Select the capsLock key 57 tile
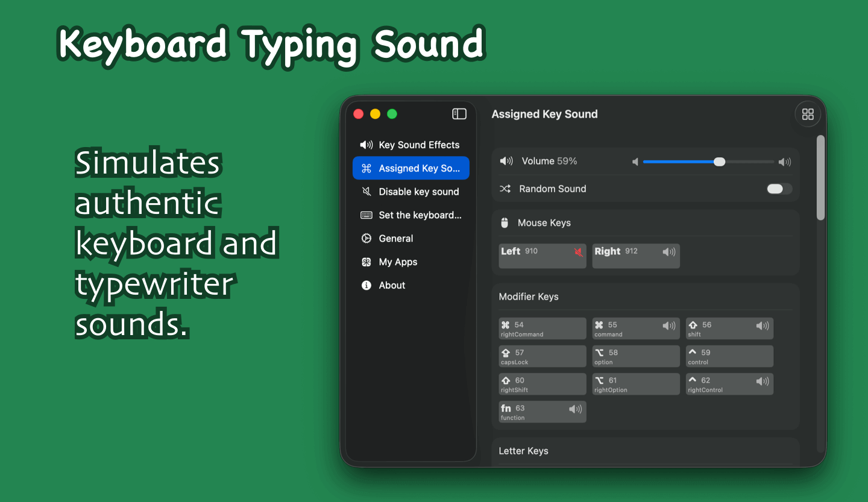This screenshot has width=868, height=502. (542, 357)
